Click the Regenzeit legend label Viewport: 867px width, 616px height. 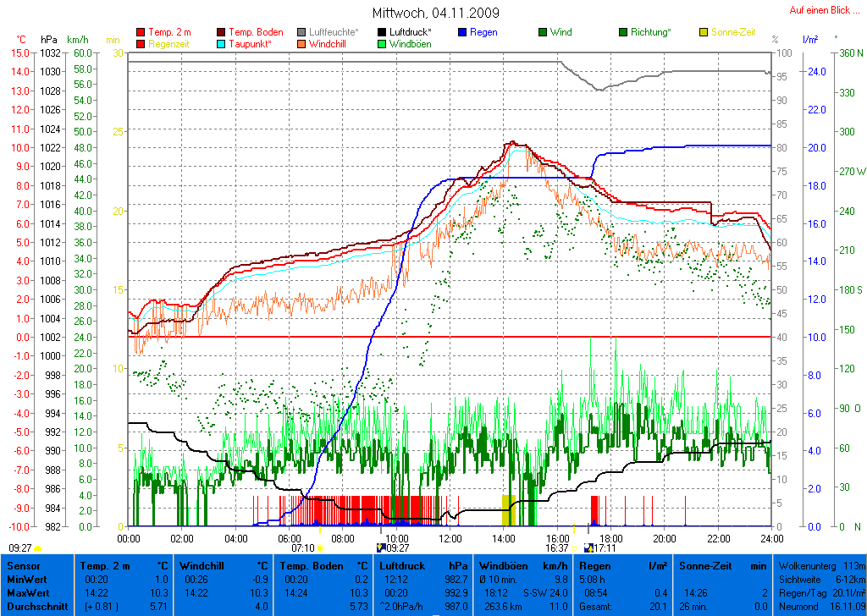[x=169, y=44]
